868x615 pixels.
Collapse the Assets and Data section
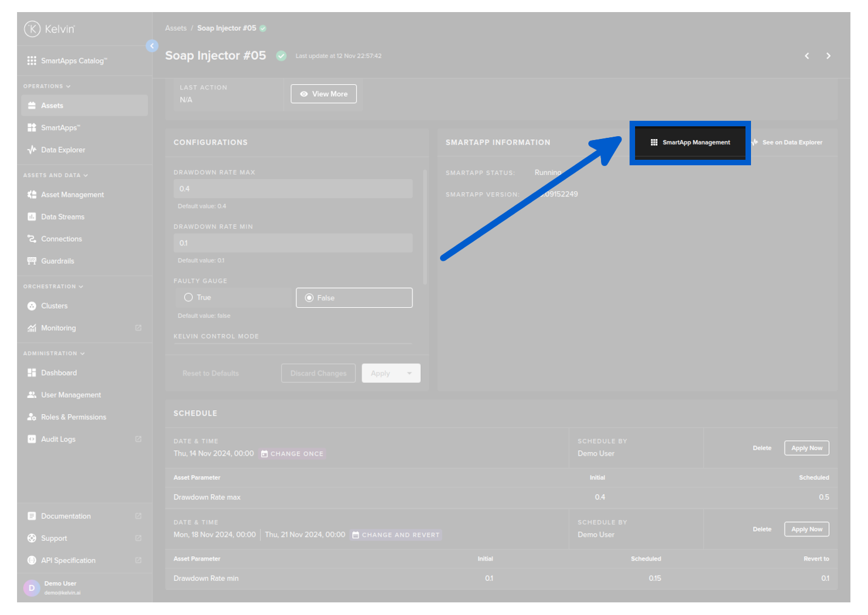86,176
